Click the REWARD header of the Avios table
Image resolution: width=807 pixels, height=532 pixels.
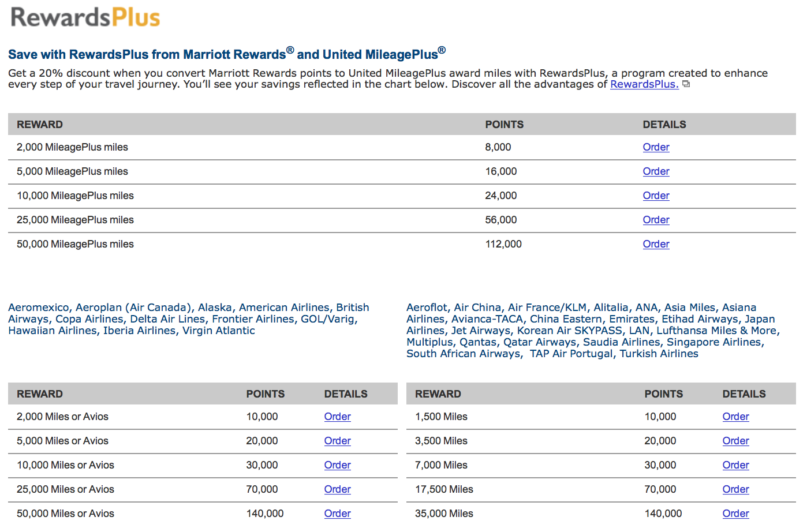point(40,394)
